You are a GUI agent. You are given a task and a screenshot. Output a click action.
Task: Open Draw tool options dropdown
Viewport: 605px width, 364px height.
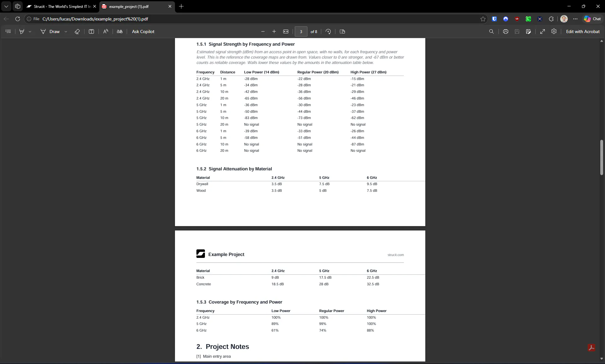tap(66, 31)
